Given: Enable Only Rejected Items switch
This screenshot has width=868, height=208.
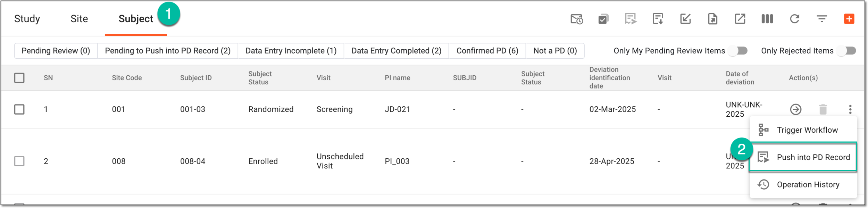Looking at the screenshot, I should point(846,51).
